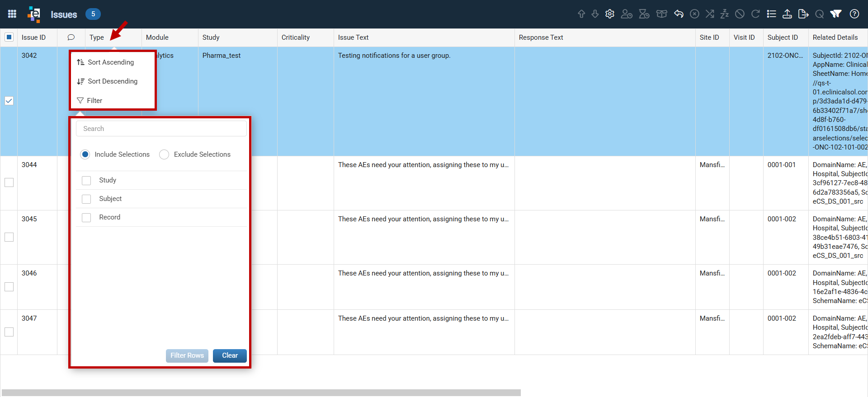Click the filter funnel icon in toolbar

pos(836,14)
